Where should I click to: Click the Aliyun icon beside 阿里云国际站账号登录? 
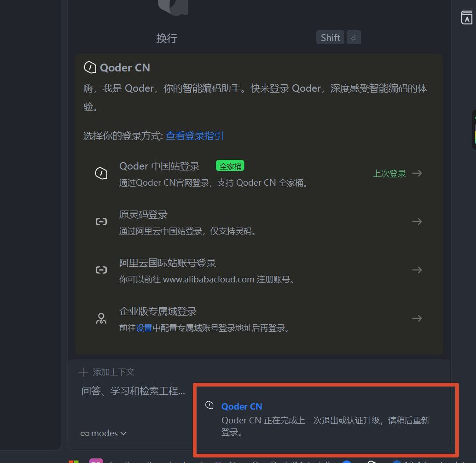[101, 270]
